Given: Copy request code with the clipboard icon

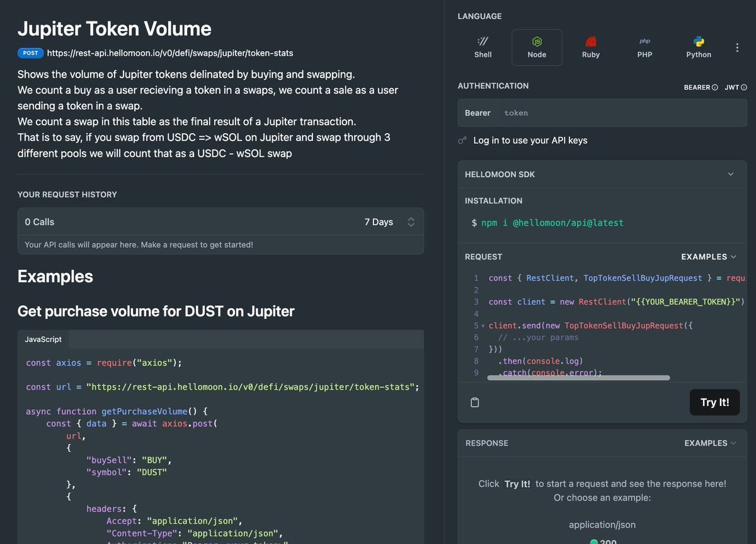Looking at the screenshot, I should point(475,402).
